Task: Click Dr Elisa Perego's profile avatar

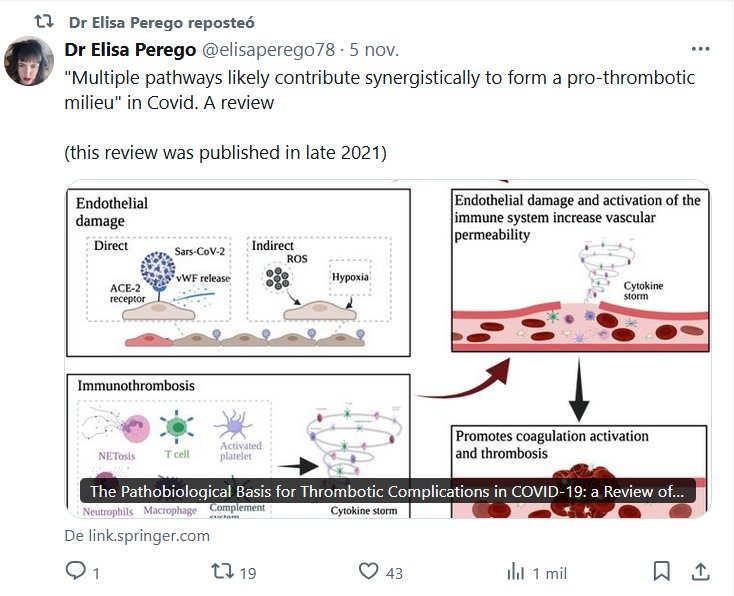Action: coord(30,62)
